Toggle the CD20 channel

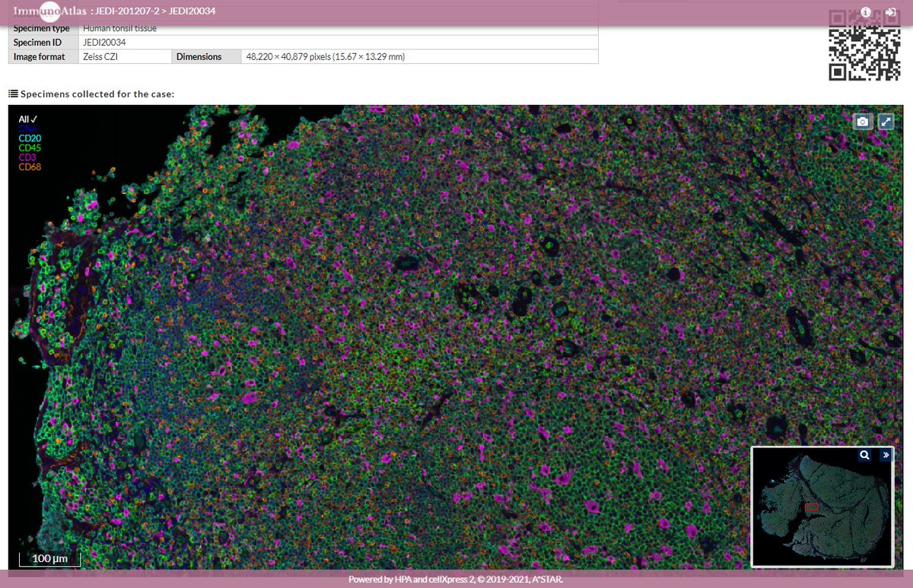[x=30, y=138]
